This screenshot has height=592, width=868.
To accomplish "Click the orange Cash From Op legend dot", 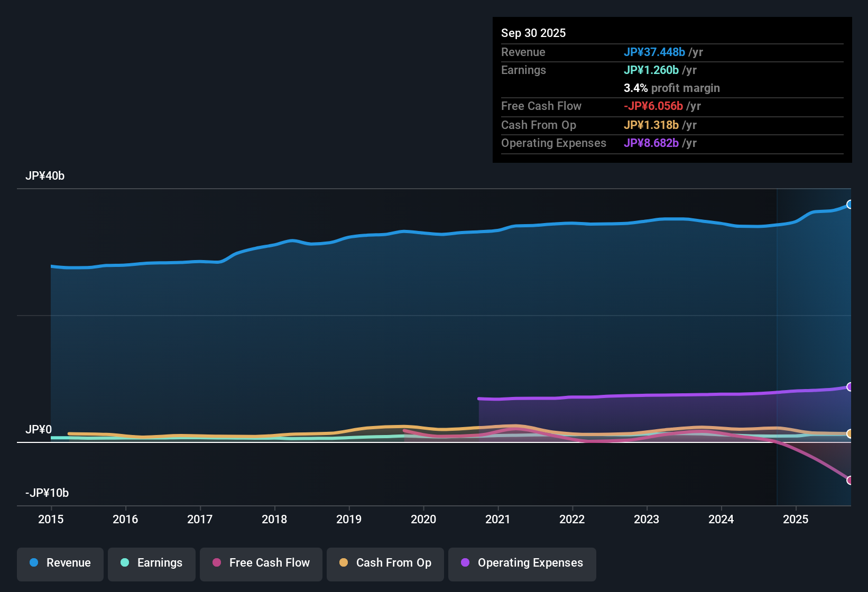I will (x=344, y=563).
